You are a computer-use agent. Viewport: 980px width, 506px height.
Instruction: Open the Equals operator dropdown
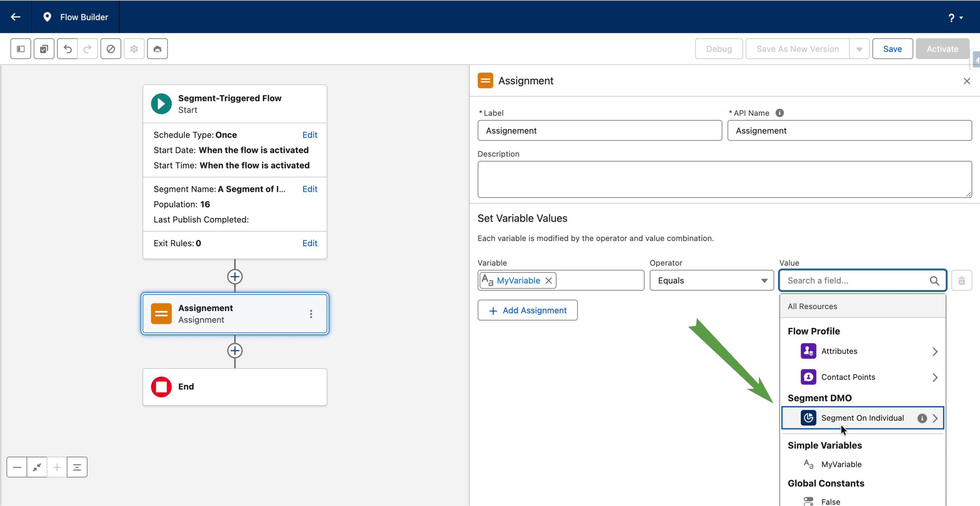[711, 281]
